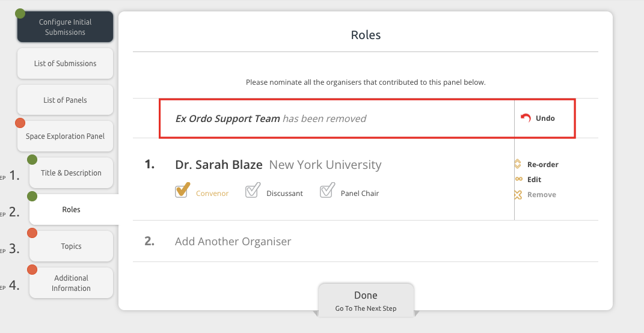Click orange status dot on Additional Information

click(32, 270)
